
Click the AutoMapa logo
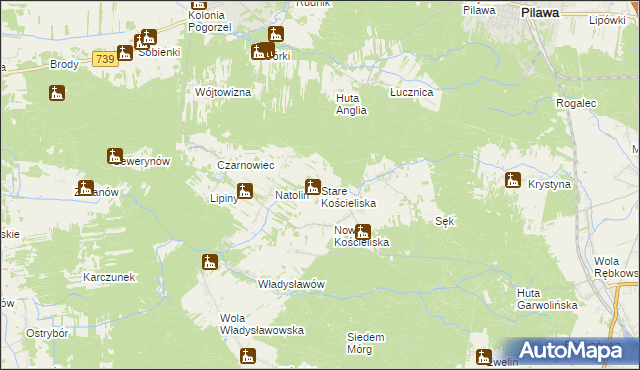(x=570, y=351)
